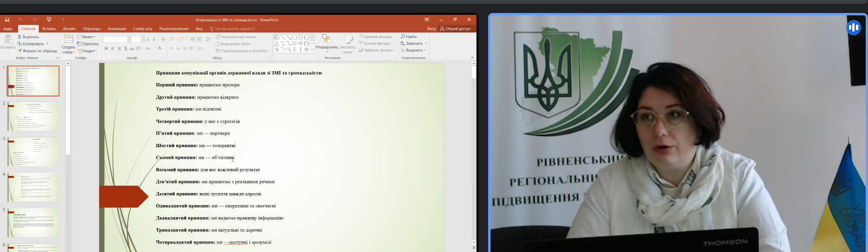
Task: Click the audio indicator icon on video
Action: click(853, 28)
